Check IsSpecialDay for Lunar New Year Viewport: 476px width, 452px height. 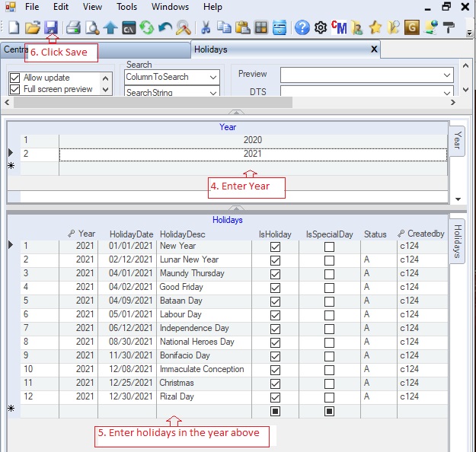[x=329, y=260]
